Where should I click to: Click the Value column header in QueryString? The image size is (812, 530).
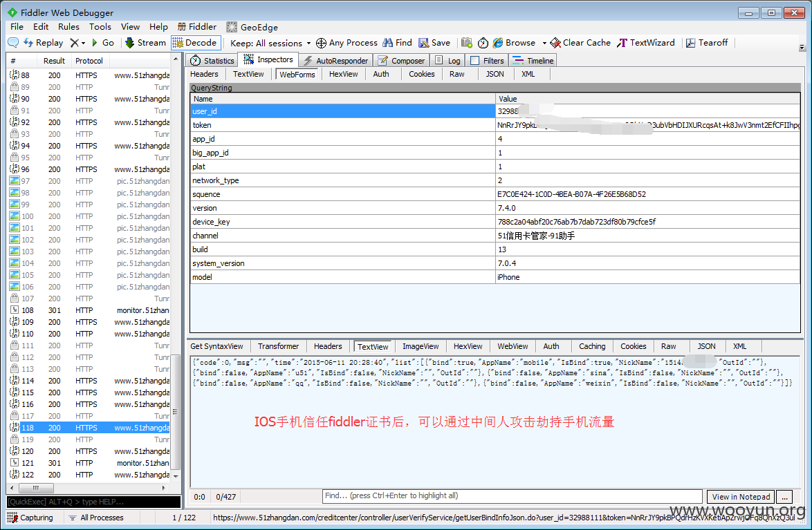[647, 98]
